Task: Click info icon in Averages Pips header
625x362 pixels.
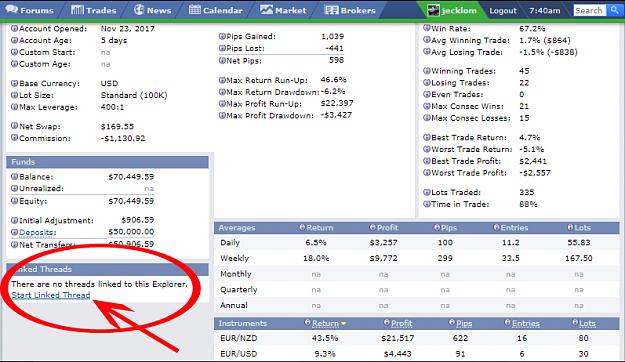Action: pyautogui.click(x=437, y=227)
